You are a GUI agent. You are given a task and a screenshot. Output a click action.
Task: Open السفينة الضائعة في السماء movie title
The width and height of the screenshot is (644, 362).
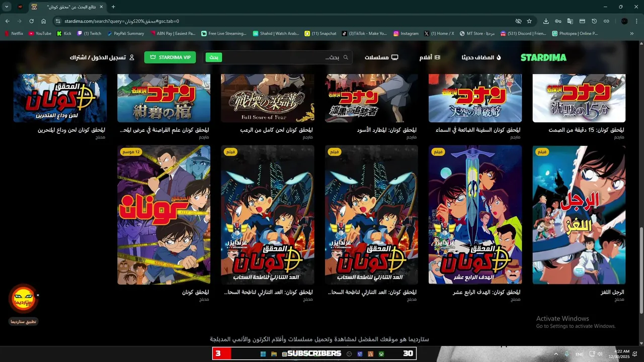[478, 130]
